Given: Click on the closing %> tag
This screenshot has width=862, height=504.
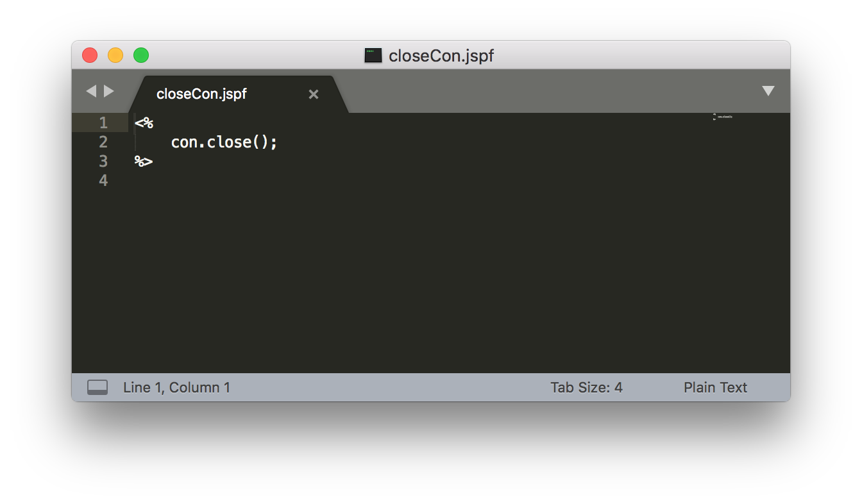Looking at the screenshot, I should tap(144, 161).
